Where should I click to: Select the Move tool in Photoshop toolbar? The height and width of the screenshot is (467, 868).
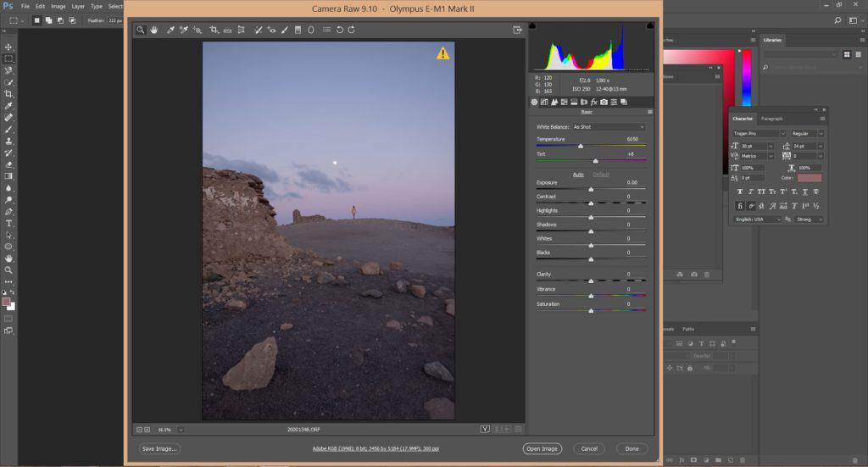pos(8,47)
